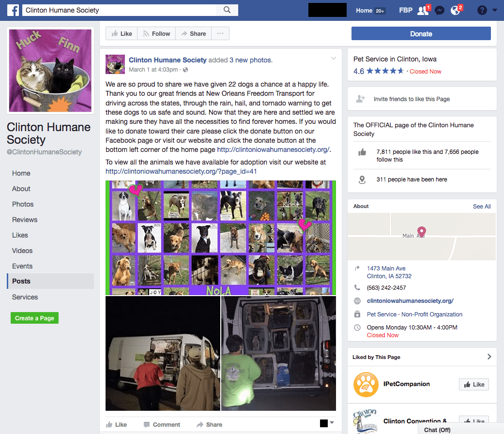Select the Posts section in sidebar
504x434 pixels.
(x=50, y=281)
